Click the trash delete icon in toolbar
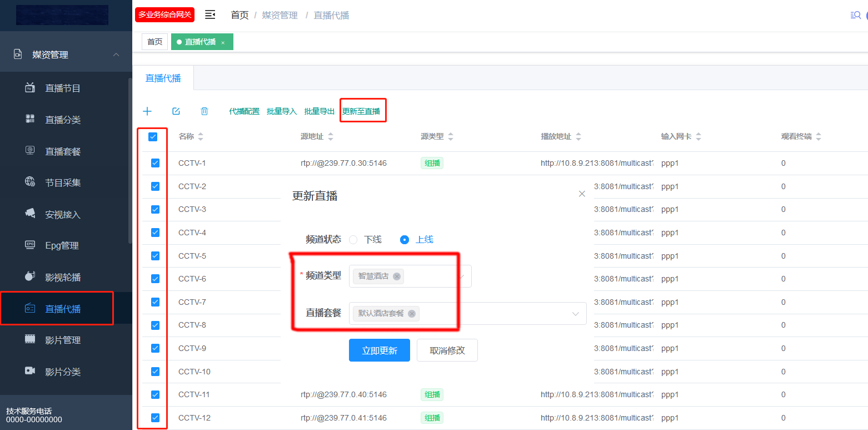868x430 pixels. pyautogui.click(x=204, y=111)
